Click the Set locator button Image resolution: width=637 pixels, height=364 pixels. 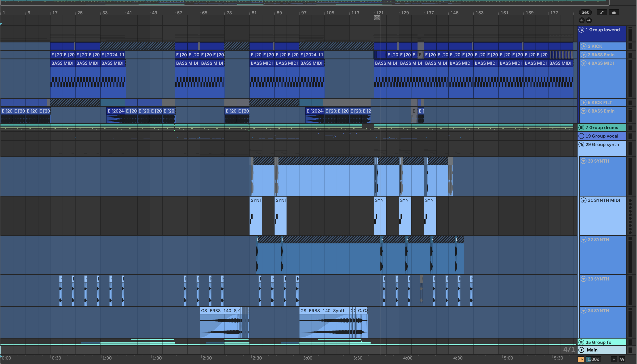[585, 12]
